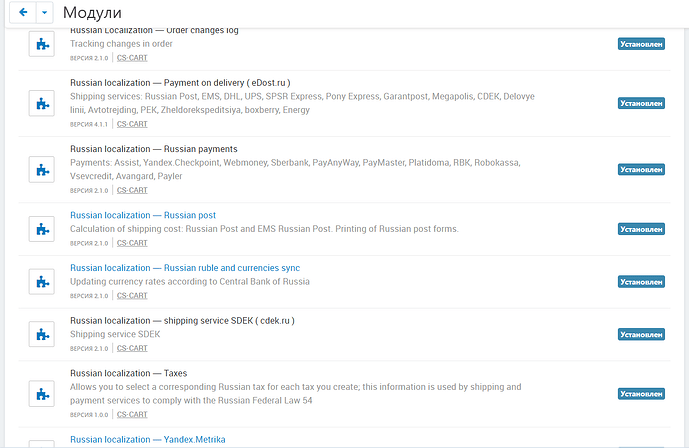
Task: Click Установлен status for Russian post
Action: (x=641, y=229)
